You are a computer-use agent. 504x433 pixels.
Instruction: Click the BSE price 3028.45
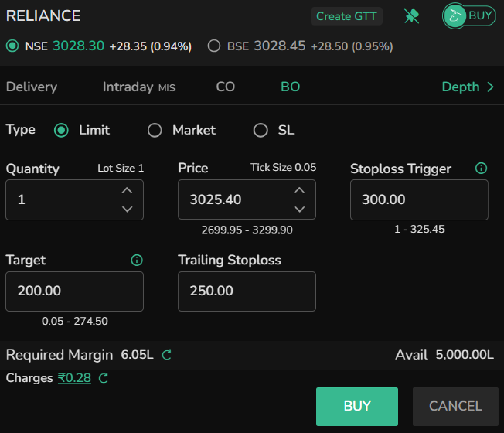[280, 46]
